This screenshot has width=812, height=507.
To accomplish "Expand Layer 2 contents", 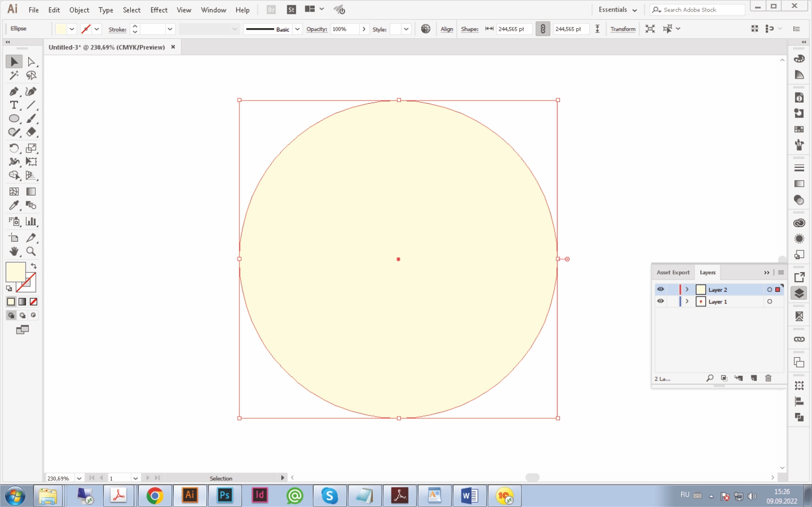I will (687, 290).
